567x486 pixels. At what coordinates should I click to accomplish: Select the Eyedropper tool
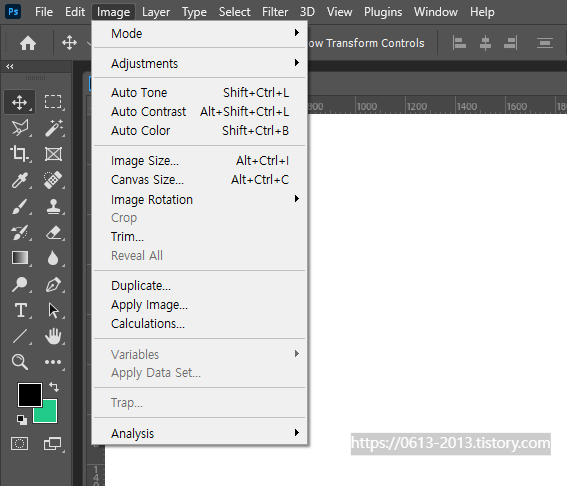pos(20,180)
